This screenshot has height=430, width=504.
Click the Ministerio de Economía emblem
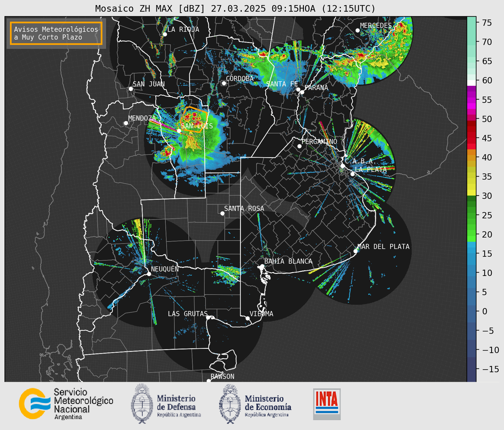230,404
